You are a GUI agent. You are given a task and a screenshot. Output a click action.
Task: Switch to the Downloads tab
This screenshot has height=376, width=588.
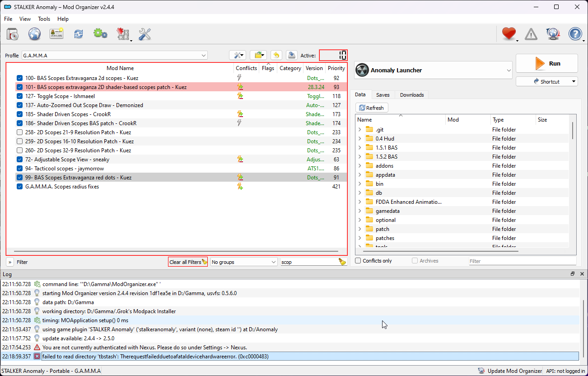tap(412, 95)
